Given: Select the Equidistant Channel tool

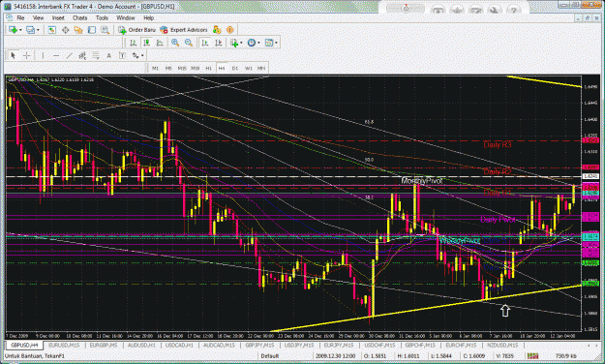Looking at the screenshot, I should pos(82,56).
